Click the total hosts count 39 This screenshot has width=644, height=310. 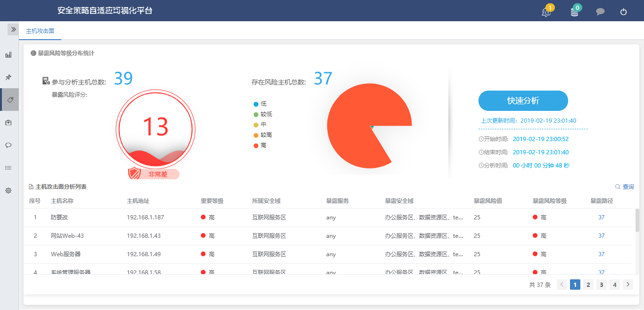pos(124,79)
